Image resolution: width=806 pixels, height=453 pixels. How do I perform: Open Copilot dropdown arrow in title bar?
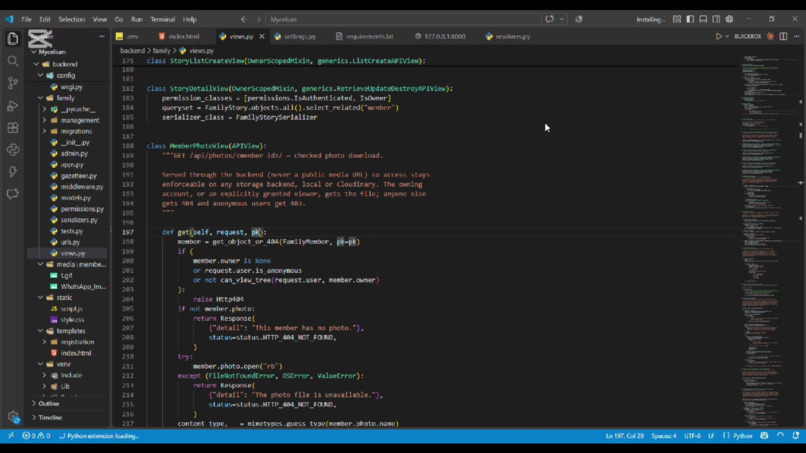[x=562, y=20]
